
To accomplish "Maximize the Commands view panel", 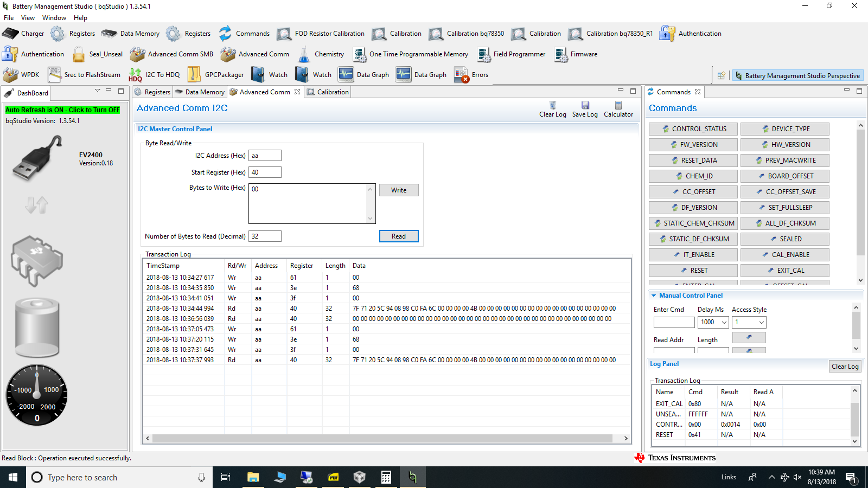I will tap(859, 91).
